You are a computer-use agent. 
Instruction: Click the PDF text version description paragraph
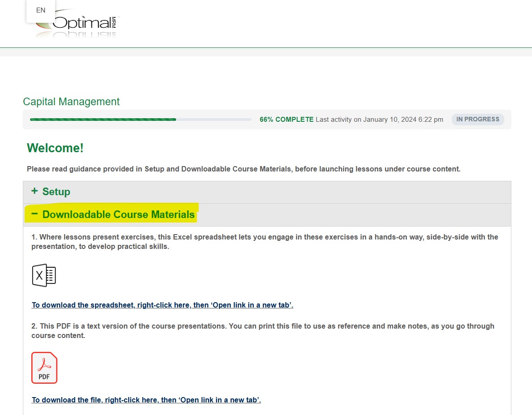(x=263, y=330)
